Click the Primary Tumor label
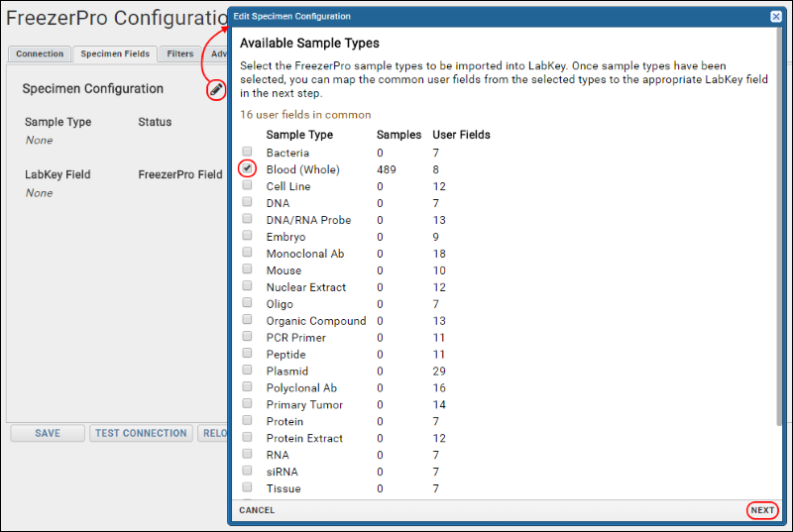Screen dimensions: 793x532 pyautogui.click(x=304, y=404)
